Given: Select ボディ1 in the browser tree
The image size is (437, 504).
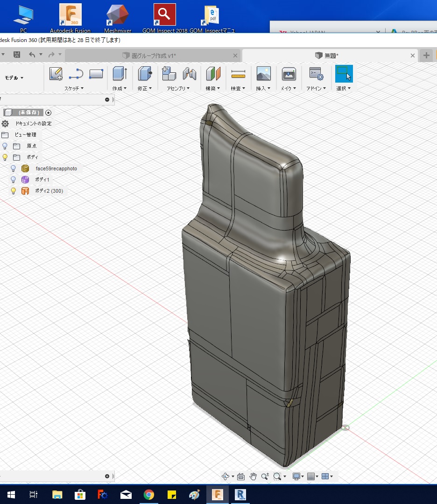Looking at the screenshot, I should point(42,180).
